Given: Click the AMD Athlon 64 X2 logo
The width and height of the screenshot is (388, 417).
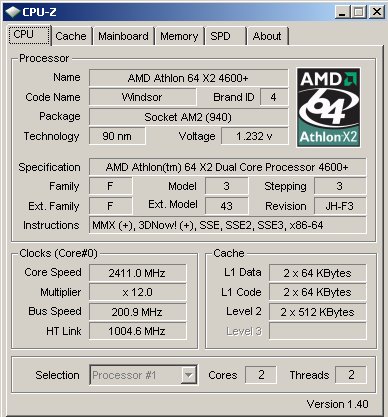Looking at the screenshot, I should pyautogui.click(x=328, y=108).
